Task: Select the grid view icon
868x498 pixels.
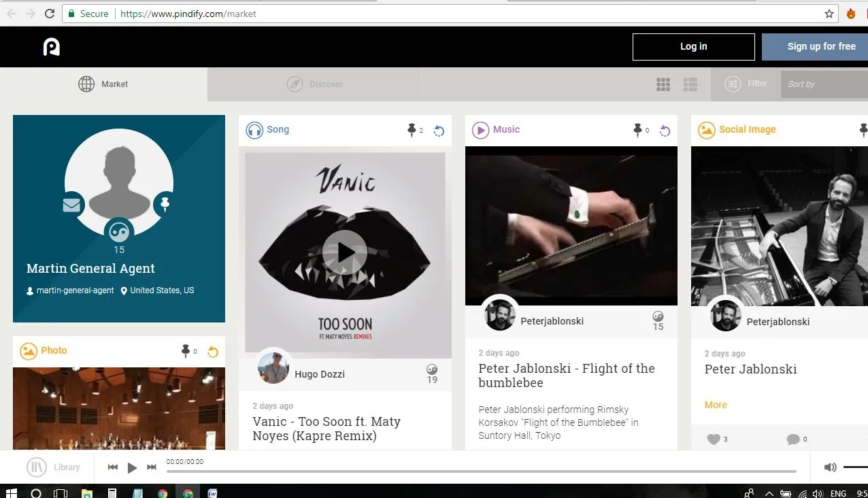Action: 663,84
